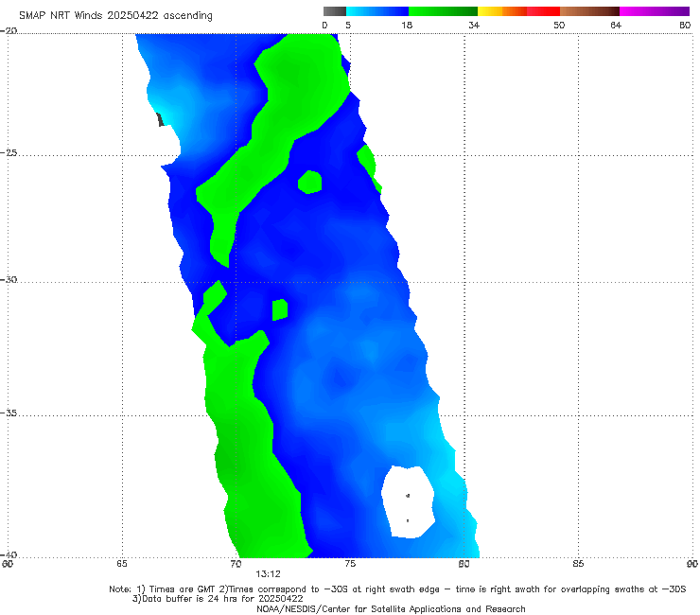This screenshot has height=615, width=700.
Task: Click the '70' longitude axis label
Action: coord(236,564)
